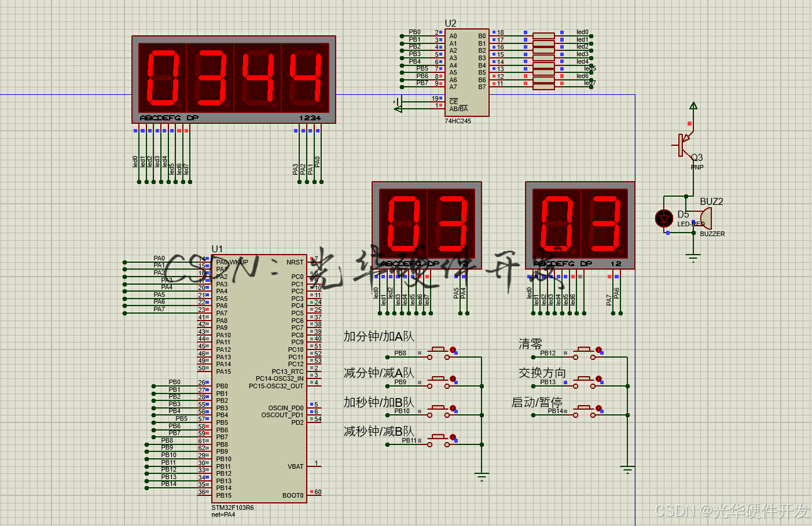Toggle the red latch dot on the PB8 button
The height and width of the screenshot is (526, 812).
click(x=453, y=350)
